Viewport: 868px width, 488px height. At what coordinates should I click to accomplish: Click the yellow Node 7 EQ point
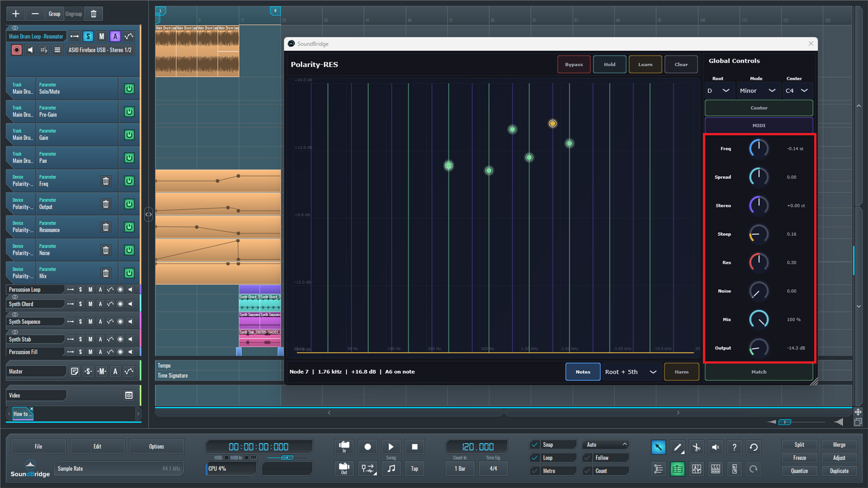click(x=552, y=123)
